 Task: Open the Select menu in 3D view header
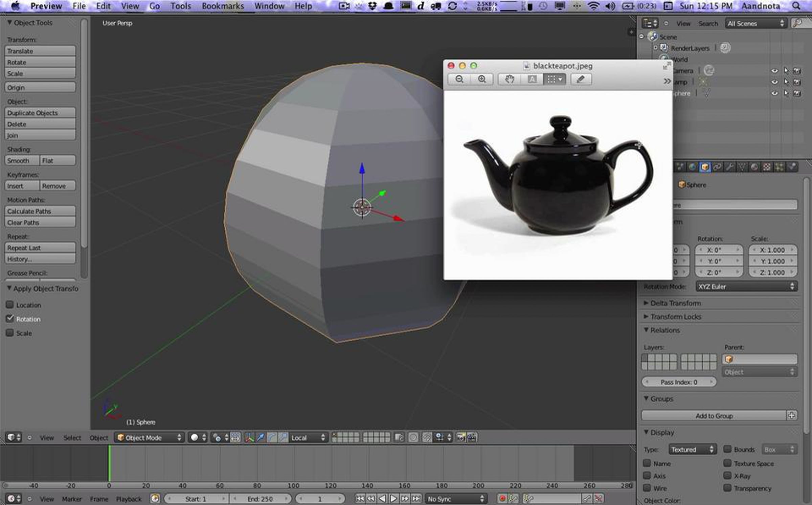click(x=72, y=438)
